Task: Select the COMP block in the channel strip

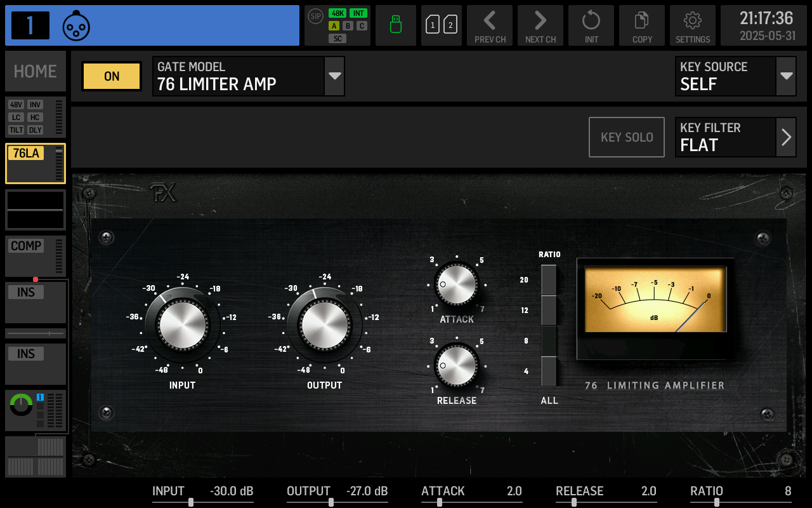Action: 35,256
